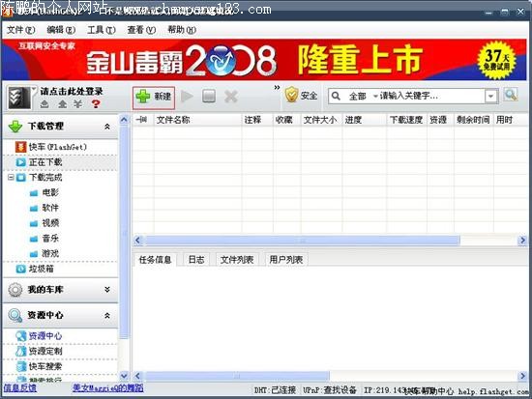Image resolution: width=532 pixels, height=399 pixels.
Task: Switch to the 日志 tab
Action: point(196,260)
